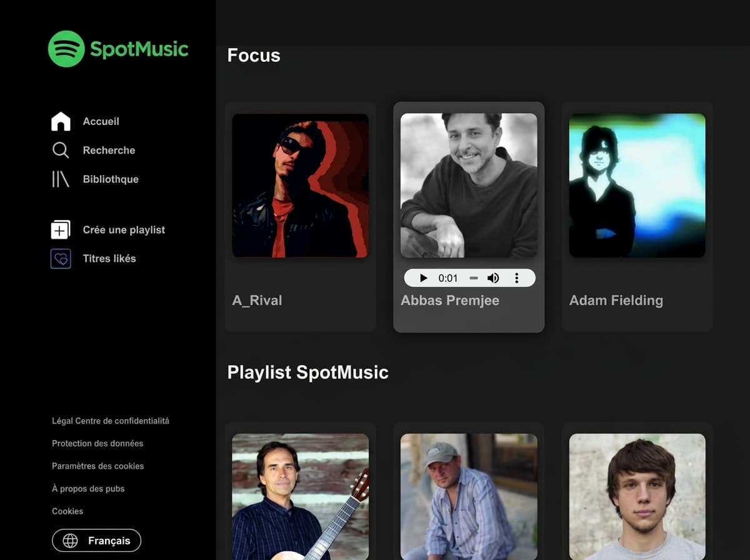Open the guitarist playlist thumbnail

300,496
